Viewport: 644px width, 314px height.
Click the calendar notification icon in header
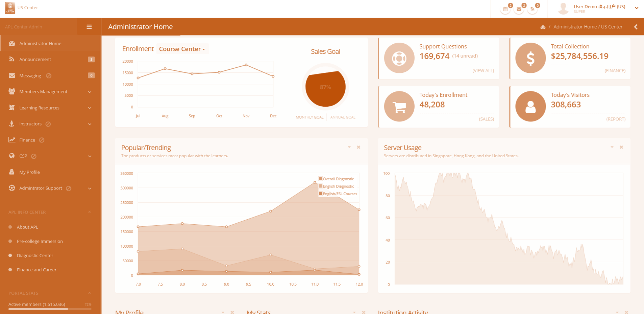[x=505, y=9]
